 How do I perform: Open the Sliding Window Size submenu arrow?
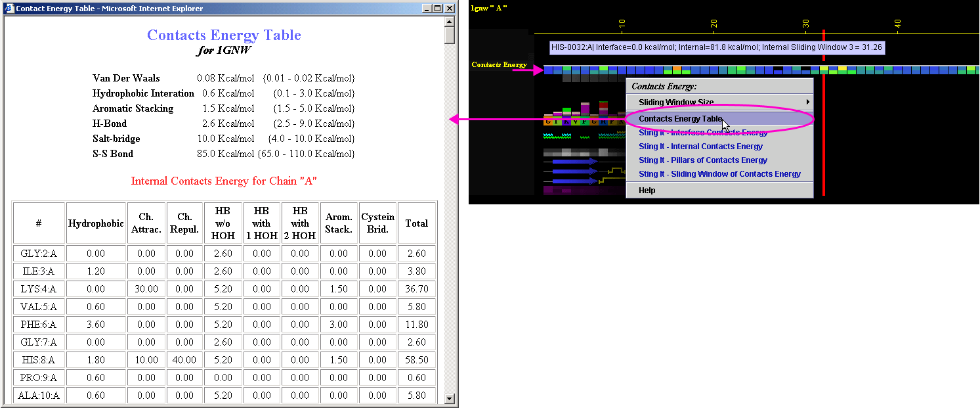[808, 102]
